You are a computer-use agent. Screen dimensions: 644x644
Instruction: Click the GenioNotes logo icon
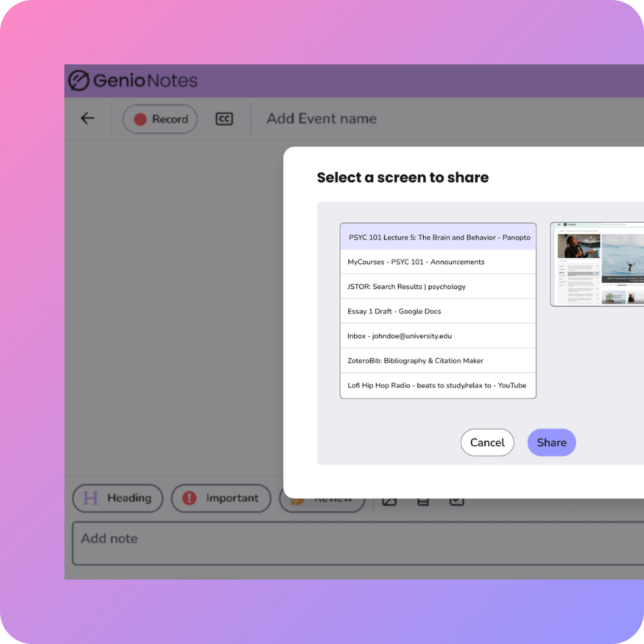(79, 80)
